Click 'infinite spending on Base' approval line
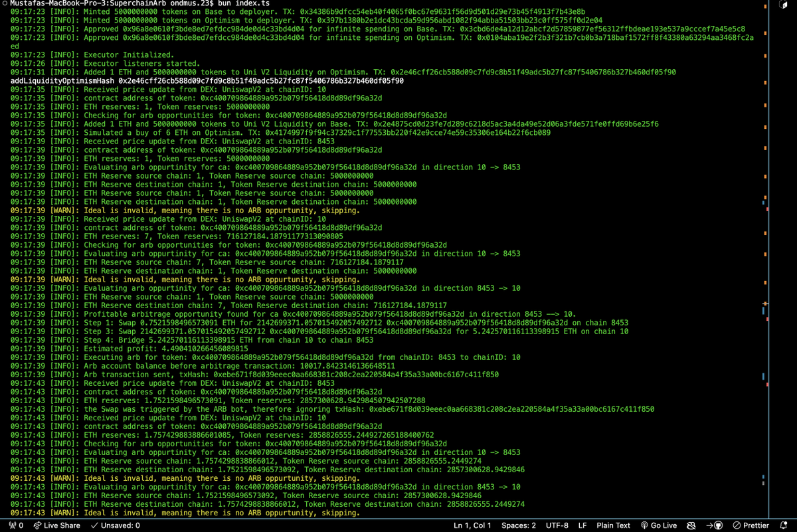Image resolution: width=797 pixels, height=532 pixels. [x=378, y=29]
